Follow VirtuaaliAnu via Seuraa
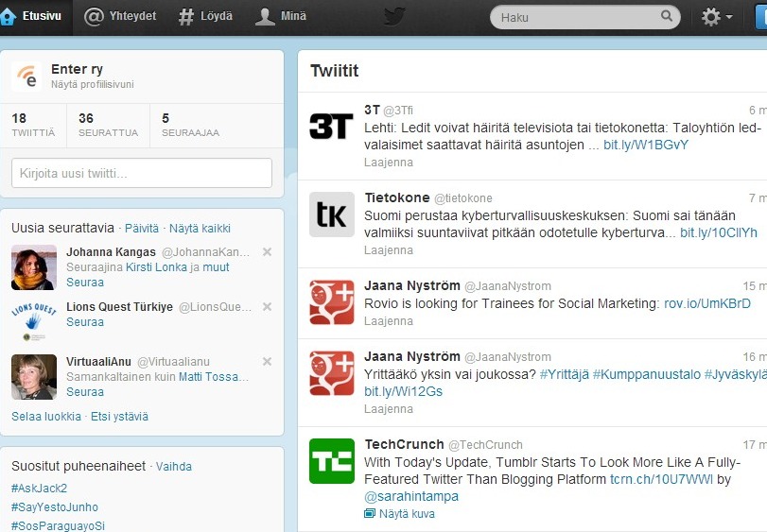This screenshot has width=767, height=532. click(x=85, y=392)
